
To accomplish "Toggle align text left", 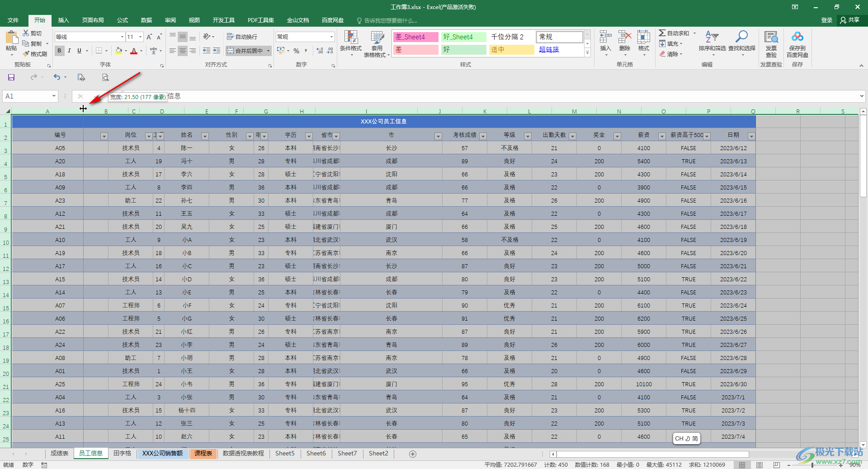I will point(173,51).
